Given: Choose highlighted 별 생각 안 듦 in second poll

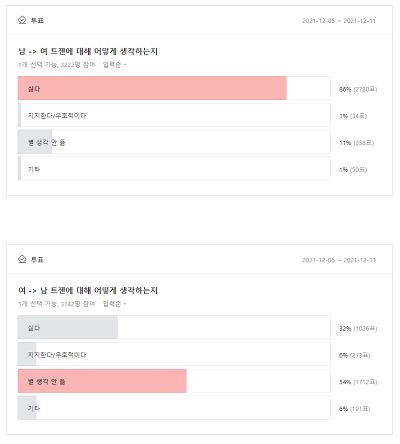Looking at the screenshot, I should pos(174,381).
